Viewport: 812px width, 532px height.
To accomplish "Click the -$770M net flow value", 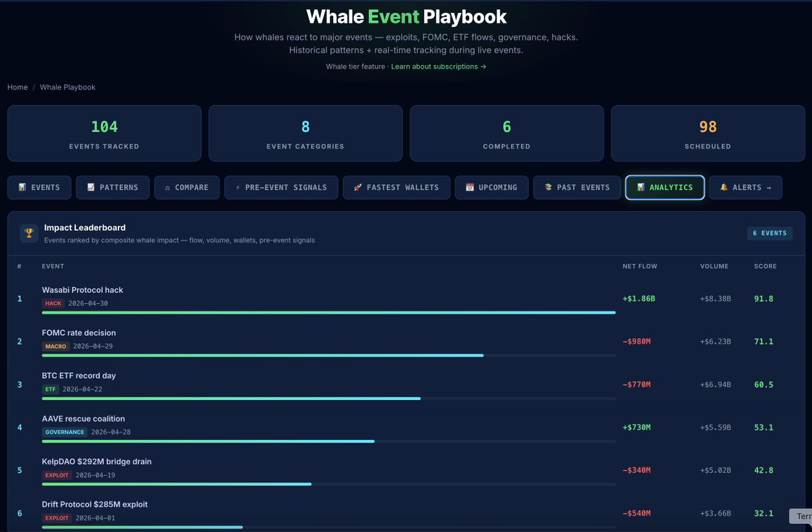I will [637, 384].
